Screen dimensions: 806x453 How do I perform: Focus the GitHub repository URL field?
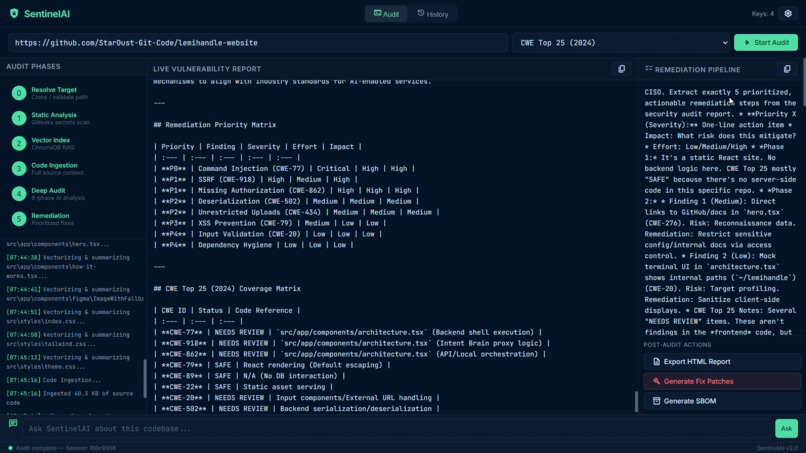click(x=258, y=43)
